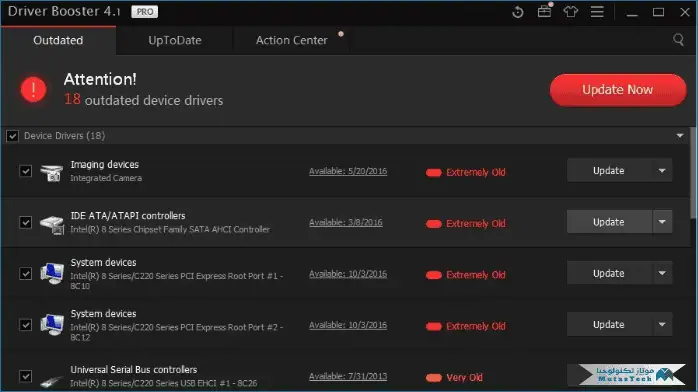Image resolution: width=698 pixels, height=392 pixels.
Task: Select the Integrated Camera text
Action: [106, 178]
